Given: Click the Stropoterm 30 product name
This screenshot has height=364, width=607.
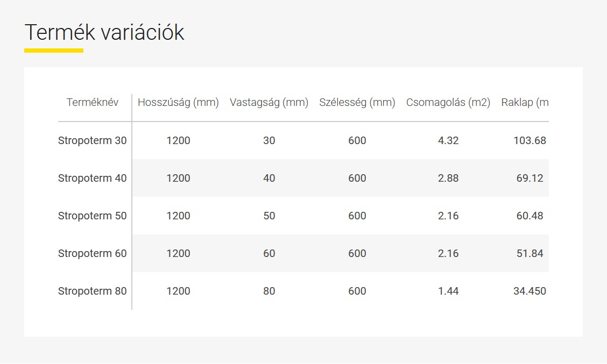Looking at the screenshot, I should 93,140.
